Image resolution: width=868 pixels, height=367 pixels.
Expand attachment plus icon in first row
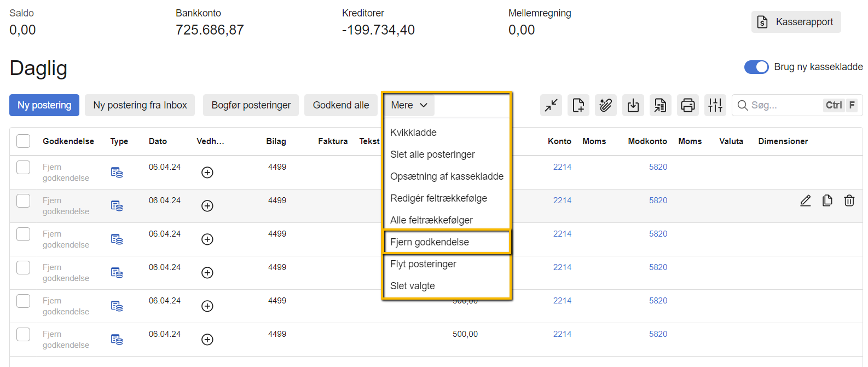(207, 173)
